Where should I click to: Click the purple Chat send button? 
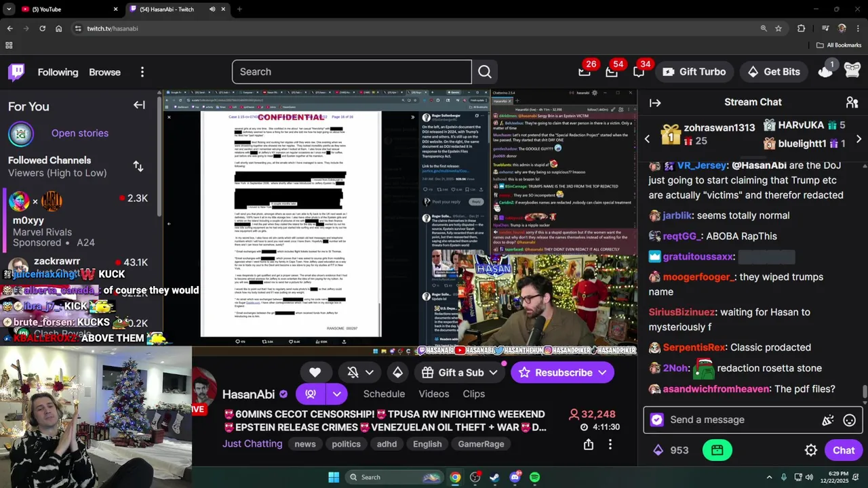point(844,450)
